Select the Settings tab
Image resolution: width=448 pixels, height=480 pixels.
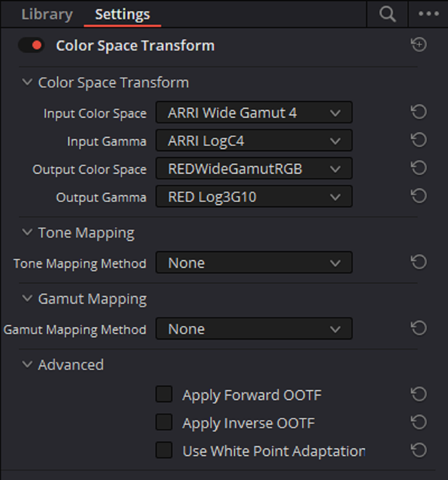click(122, 14)
